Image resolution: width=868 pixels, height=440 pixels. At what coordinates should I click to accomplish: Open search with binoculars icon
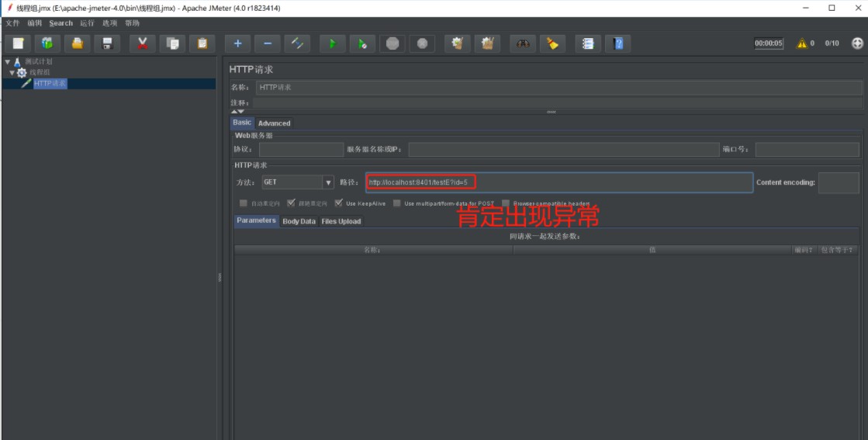[x=523, y=43]
